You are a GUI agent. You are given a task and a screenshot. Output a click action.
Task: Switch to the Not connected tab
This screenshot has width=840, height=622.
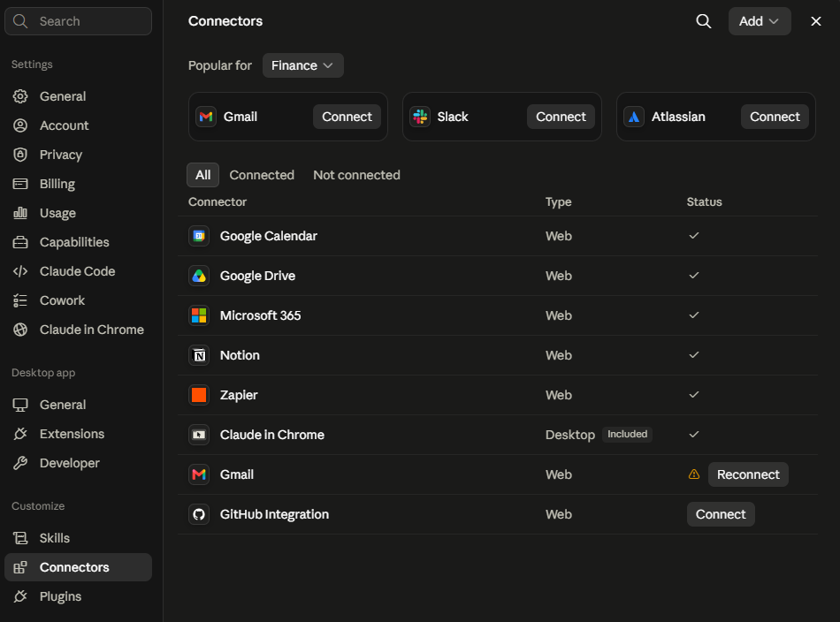pos(357,175)
